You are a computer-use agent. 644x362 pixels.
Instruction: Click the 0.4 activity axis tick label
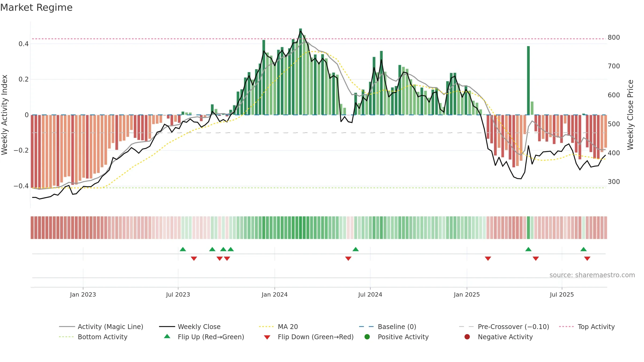(24, 44)
